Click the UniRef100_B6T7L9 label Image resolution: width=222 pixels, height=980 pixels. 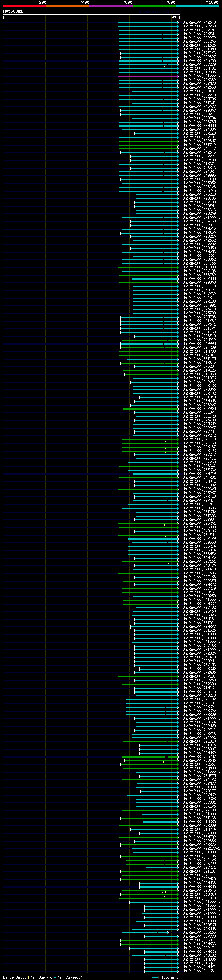tap(199, 145)
